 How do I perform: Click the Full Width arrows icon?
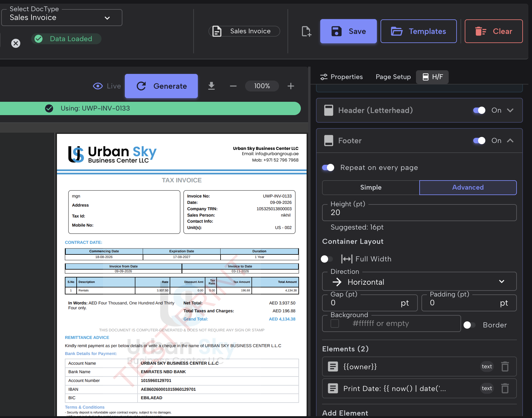click(347, 259)
